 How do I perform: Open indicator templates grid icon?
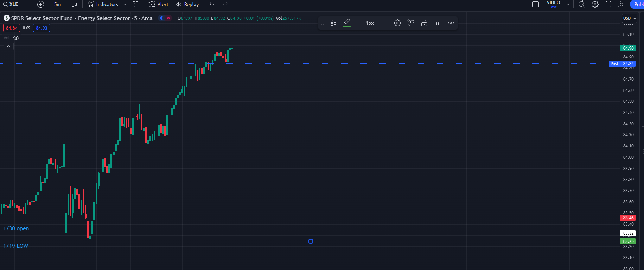(x=135, y=4)
